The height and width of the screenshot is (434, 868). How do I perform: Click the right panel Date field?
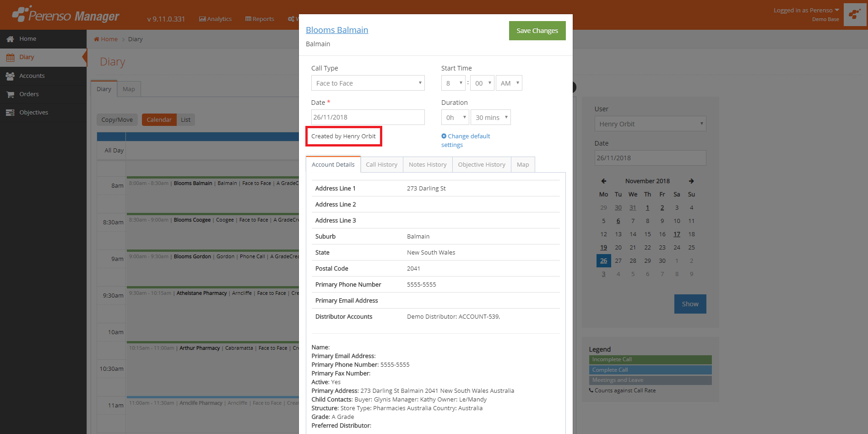click(650, 158)
